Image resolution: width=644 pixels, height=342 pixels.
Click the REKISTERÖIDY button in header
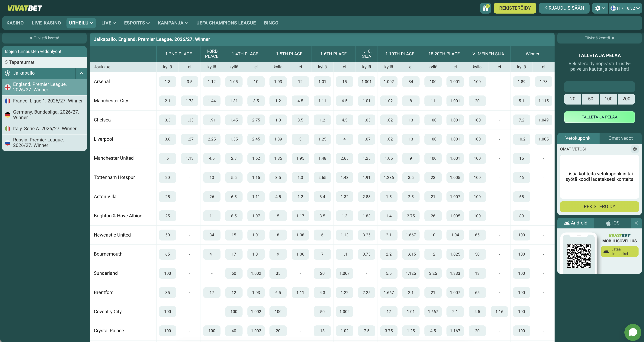(515, 8)
